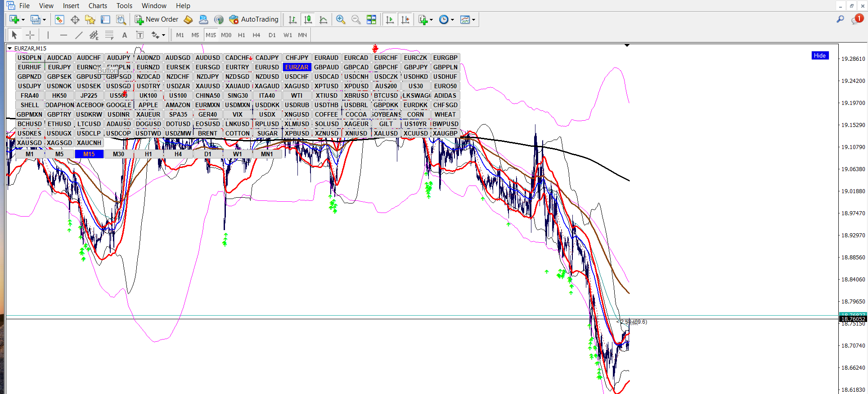Click the H1 timeframe in the top toolbar
The width and height of the screenshot is (868, 394).
tap(242, 35)
